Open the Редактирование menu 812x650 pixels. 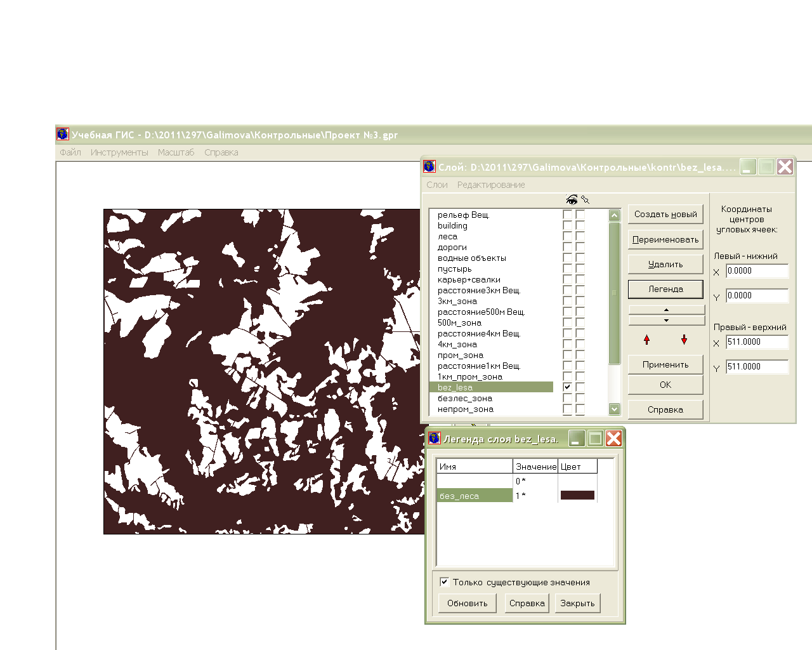click(491, 185)
